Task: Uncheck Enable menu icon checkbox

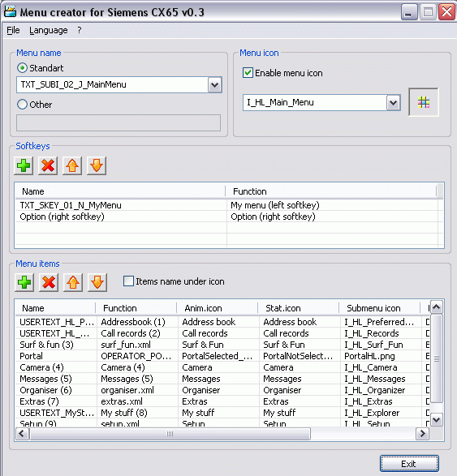Action: pos(248,73)
